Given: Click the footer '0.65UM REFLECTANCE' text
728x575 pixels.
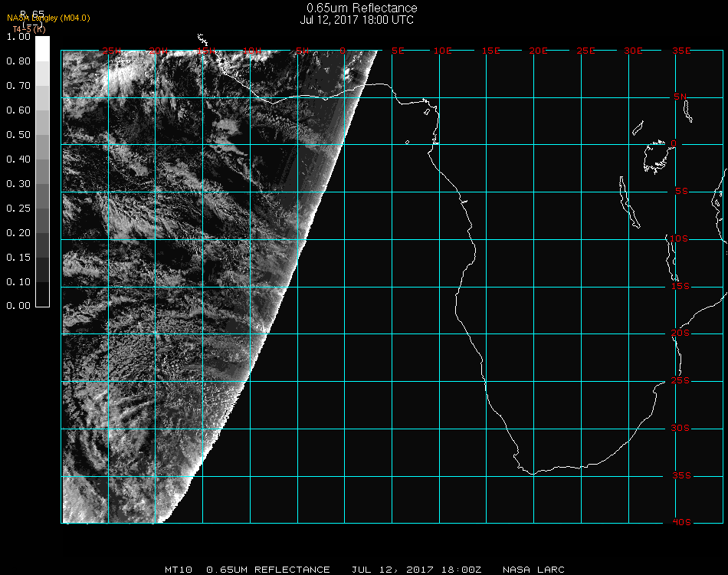Looking at the screenshot, I should point(268,570).
